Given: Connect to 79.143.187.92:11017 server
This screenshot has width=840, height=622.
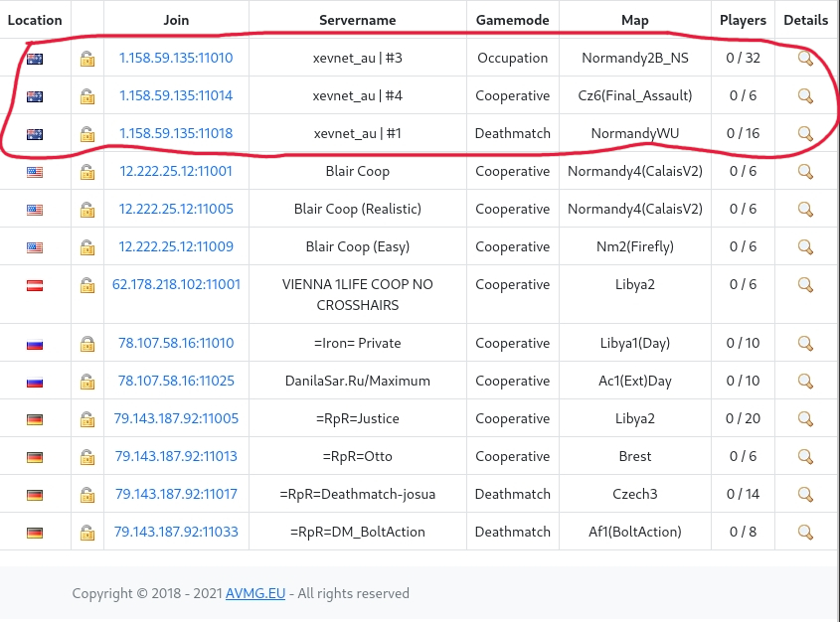Looking at the screenshot, I should click(x=176, y=494).
